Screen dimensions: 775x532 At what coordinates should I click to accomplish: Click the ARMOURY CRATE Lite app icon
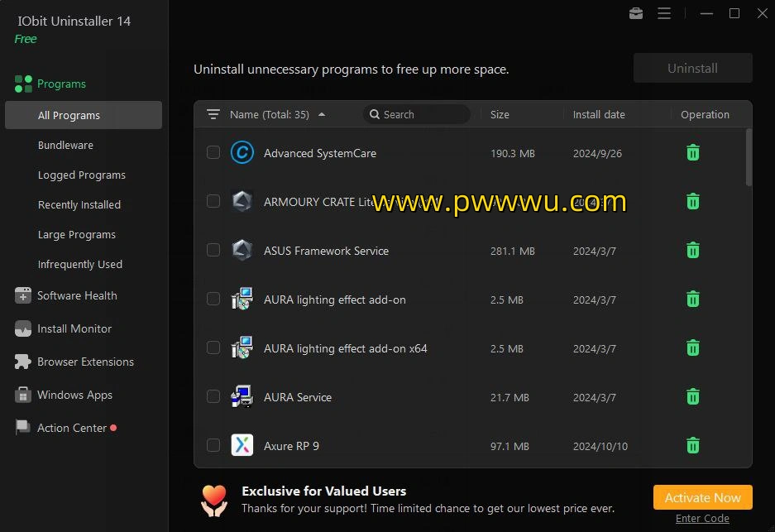(x=242, y=201)
